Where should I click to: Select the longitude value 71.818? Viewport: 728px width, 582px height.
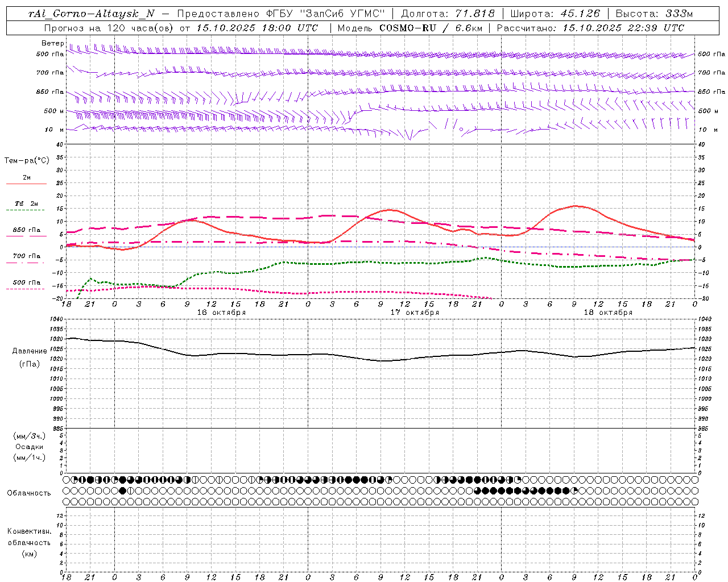coord(475,14)
